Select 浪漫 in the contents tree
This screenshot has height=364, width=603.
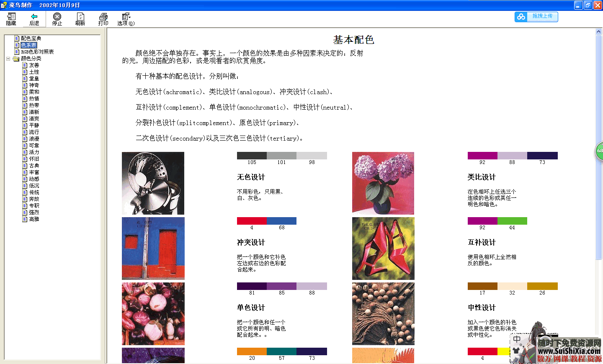[x=34, y=139]
